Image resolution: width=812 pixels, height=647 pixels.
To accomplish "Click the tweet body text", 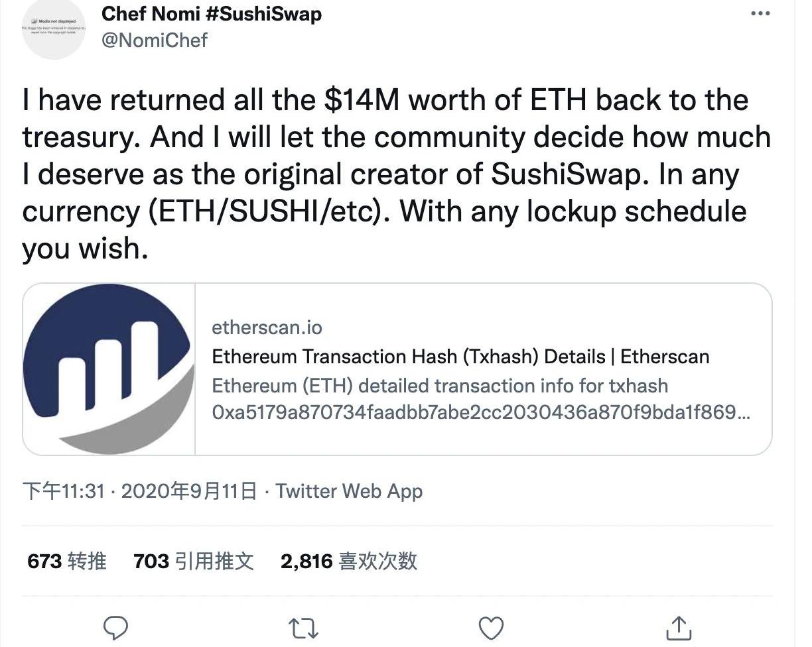I will click(396, 175).
